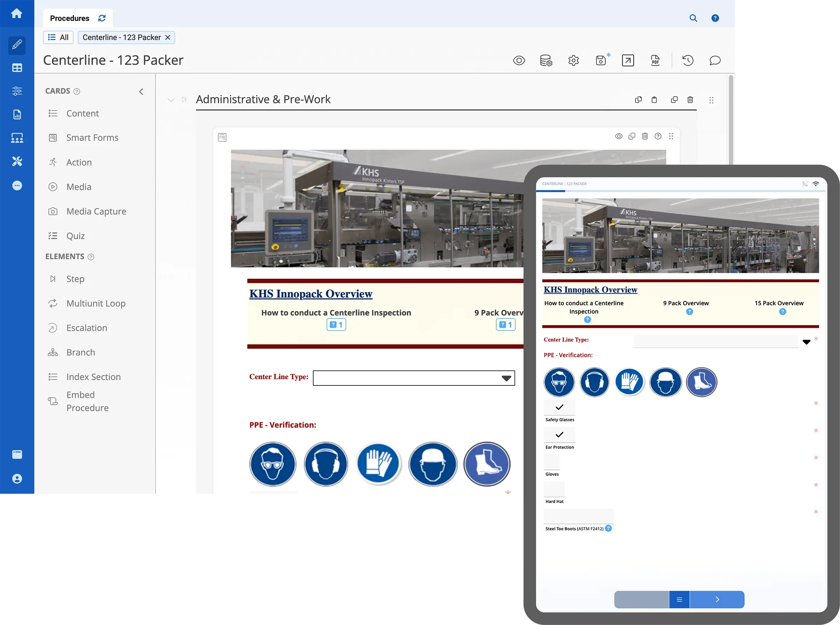Click the save disk icon
The height and width of the screenshot is (625, 840).
601,61
